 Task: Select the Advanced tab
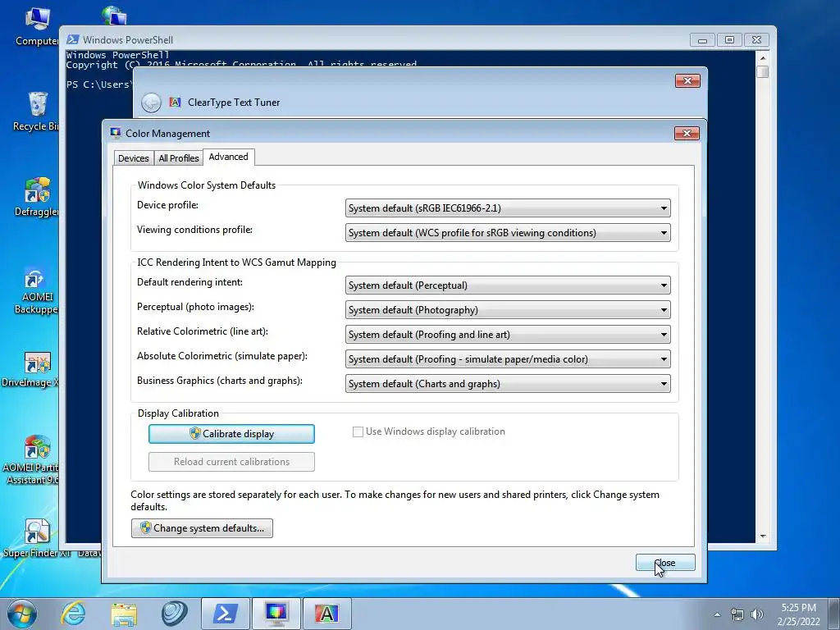228,157
